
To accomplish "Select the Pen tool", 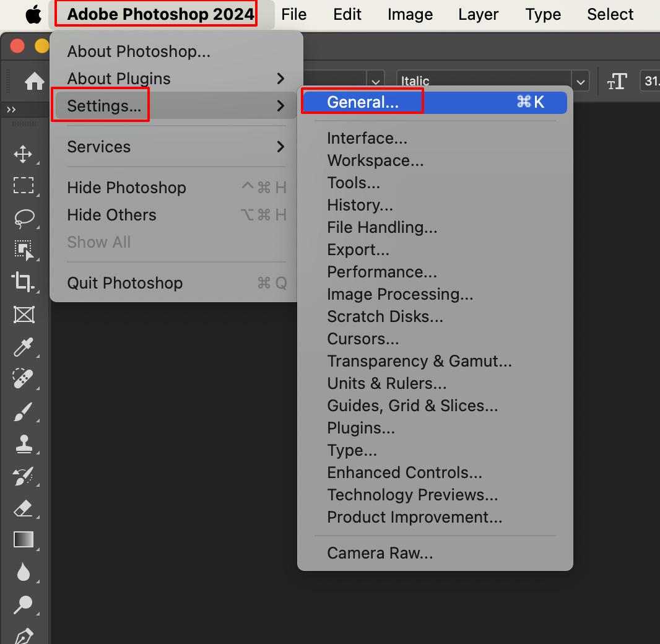I will pos(24,635).
